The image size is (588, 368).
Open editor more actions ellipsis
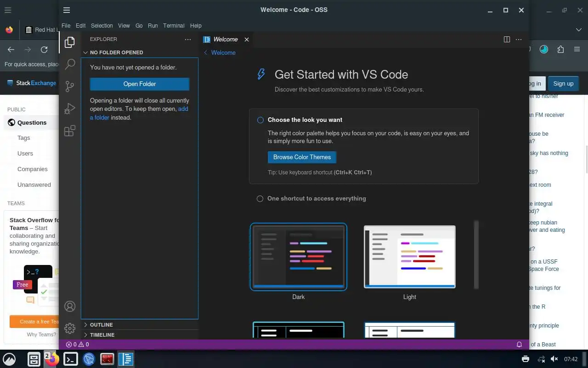519,40
